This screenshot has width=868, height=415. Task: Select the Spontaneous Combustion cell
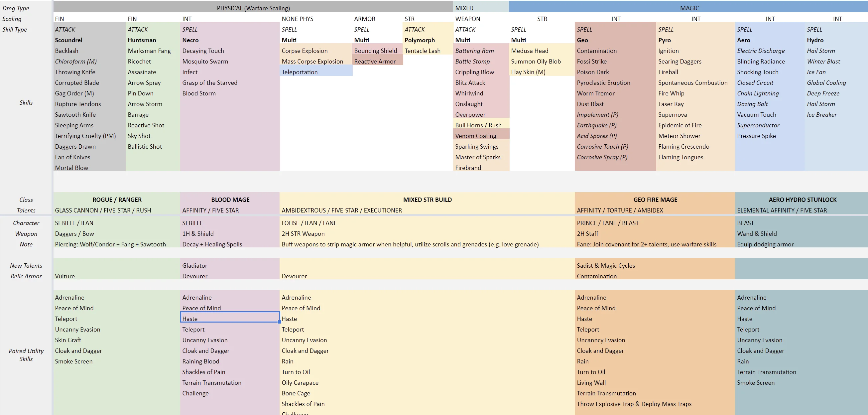click(695, 82)
